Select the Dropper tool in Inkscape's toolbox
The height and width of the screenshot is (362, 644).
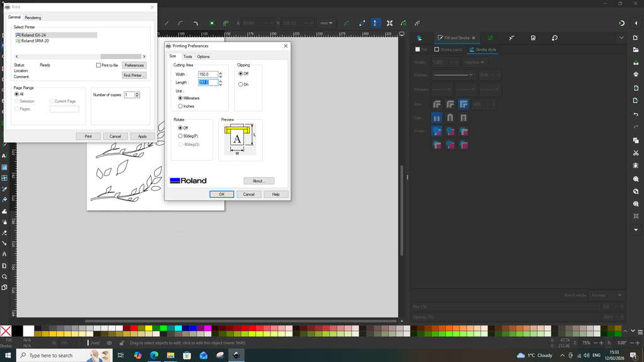tap(4, 189)
